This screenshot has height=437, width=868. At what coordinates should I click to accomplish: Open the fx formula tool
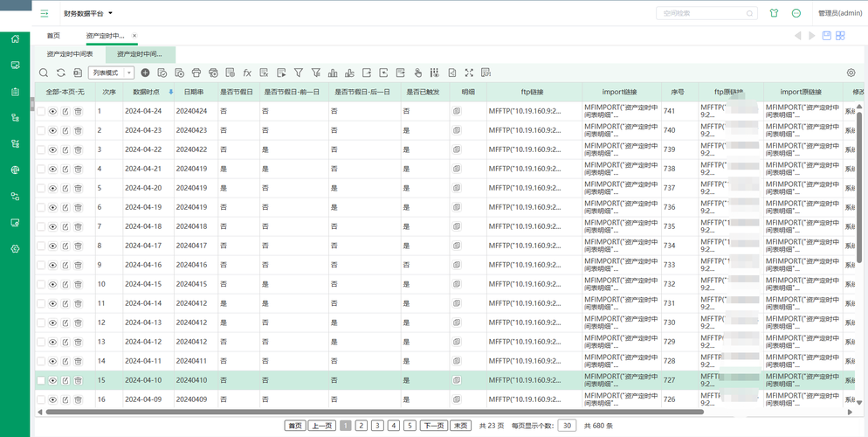click(x=247, y=73)
